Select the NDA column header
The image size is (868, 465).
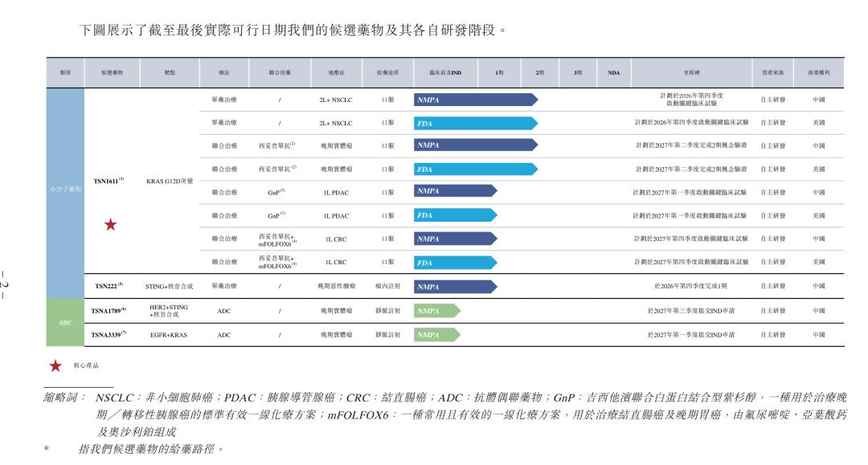tap(614, 72)
